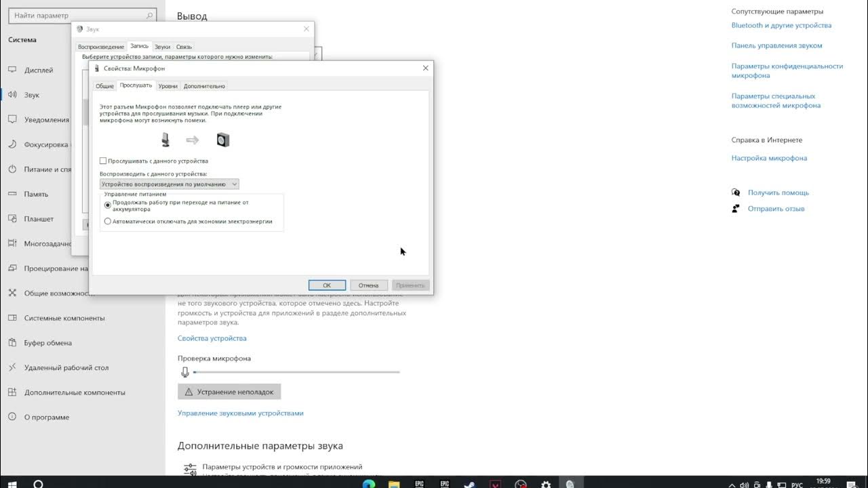Select 'Продолжать работу при переходе на питание' option
The width and height of the screenshot is (868, 488).
[x=108, y=205]
